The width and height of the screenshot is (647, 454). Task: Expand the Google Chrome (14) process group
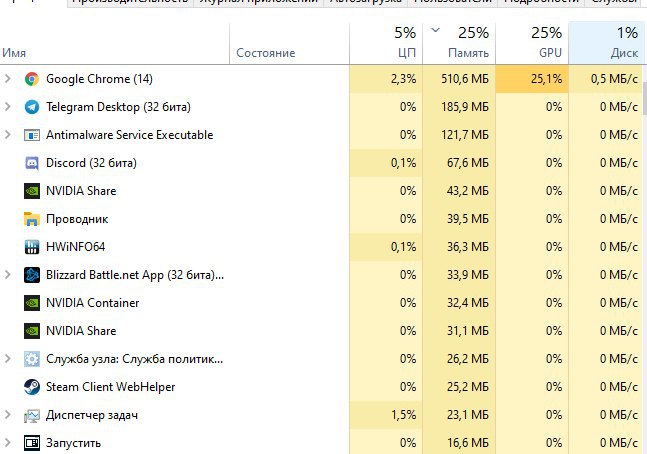point(7,78)
